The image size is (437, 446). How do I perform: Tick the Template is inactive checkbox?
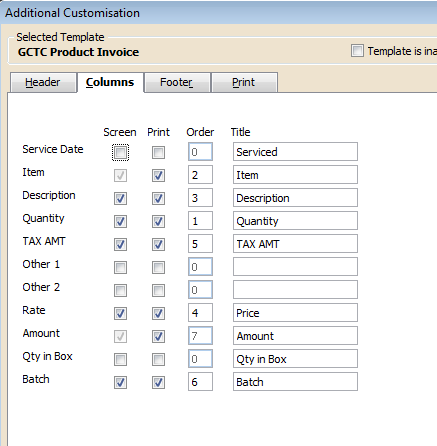pos(357,51)
